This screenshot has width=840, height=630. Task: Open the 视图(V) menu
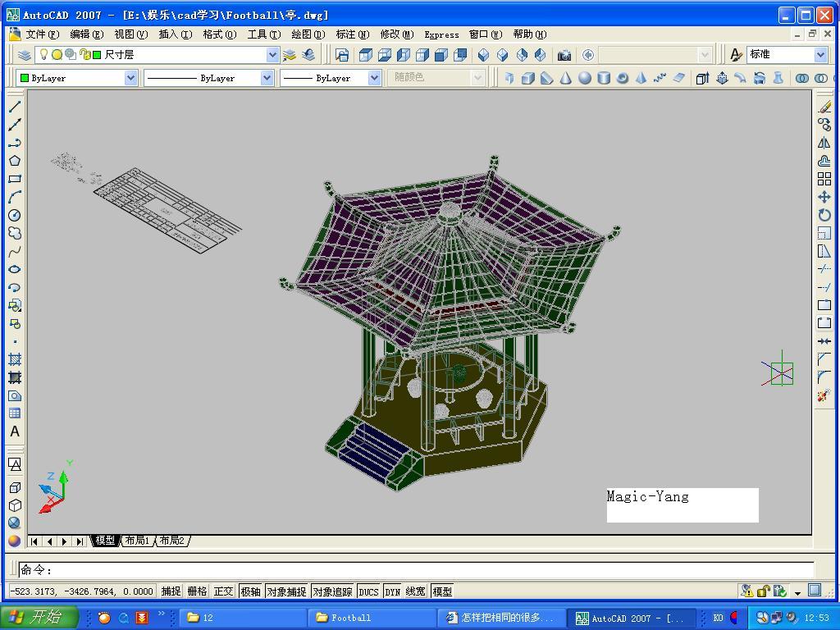[x=130, y=34]
